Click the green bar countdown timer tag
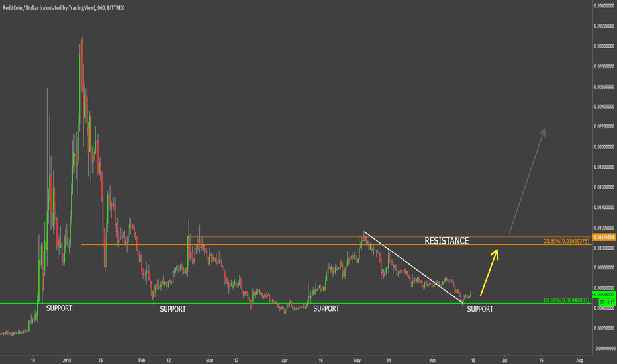The image size is (617, 364). (x=607, y=302)
